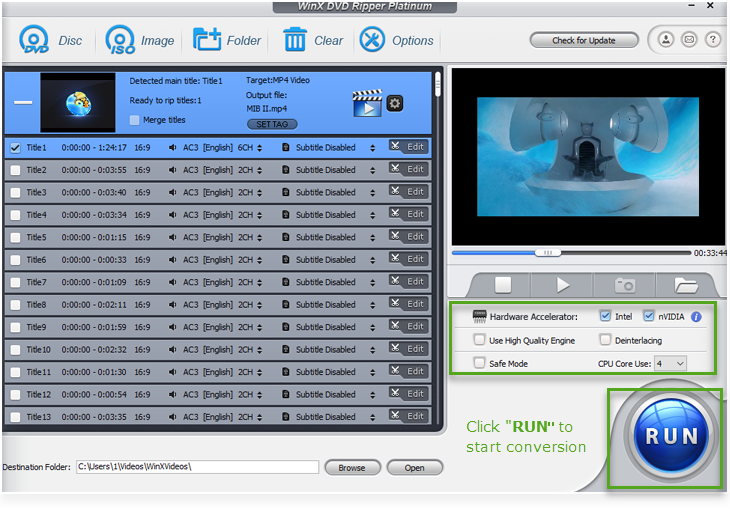Click the RUN button to start conversion

coord(671,436)
